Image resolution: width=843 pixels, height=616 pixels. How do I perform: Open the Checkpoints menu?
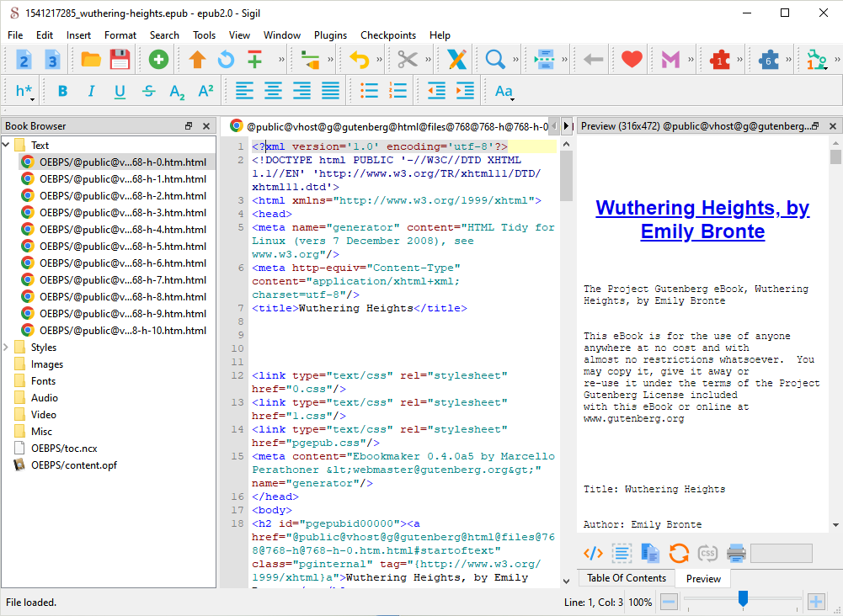(388, 35)
